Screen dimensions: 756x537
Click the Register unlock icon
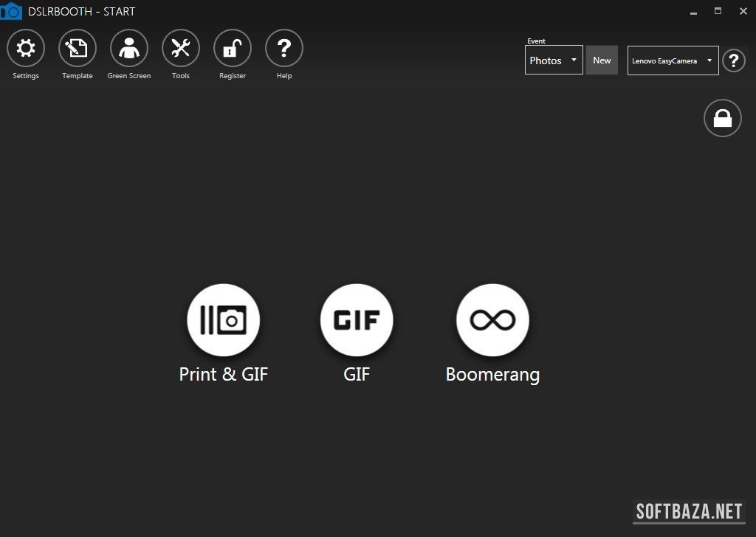click(233, 49)
